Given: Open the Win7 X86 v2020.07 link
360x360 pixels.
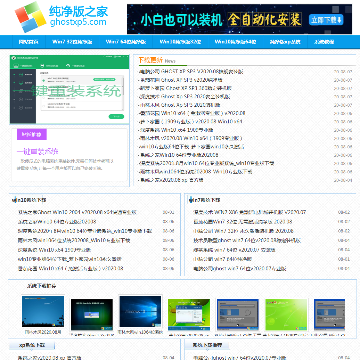Looking at the screenshot, I should point(250,212).
